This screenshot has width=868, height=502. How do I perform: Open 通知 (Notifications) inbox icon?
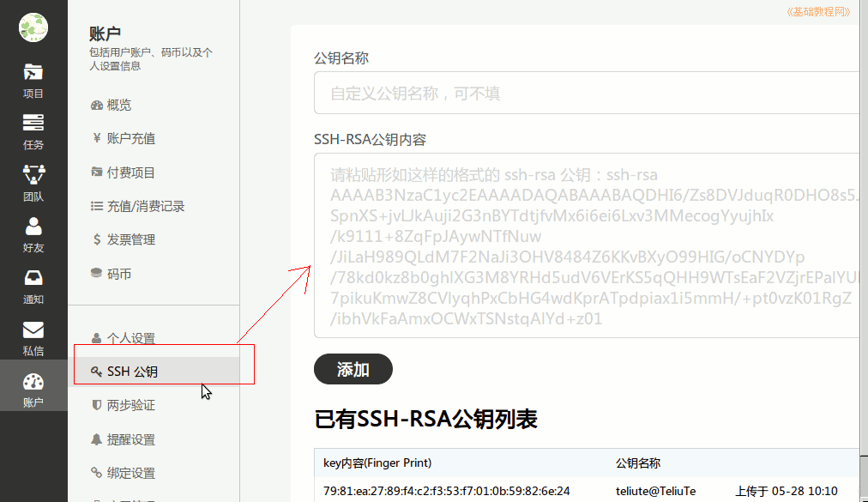coord(33,286)
